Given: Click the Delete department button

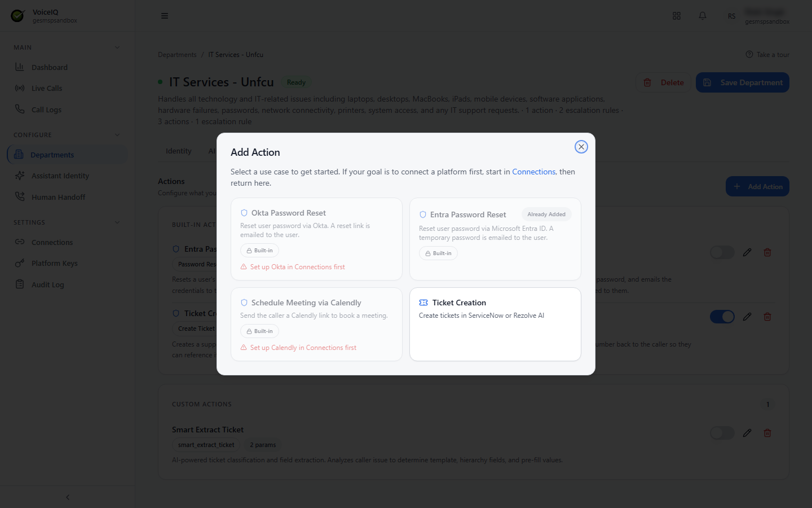Looking at the screenshot, I should 663,82.
